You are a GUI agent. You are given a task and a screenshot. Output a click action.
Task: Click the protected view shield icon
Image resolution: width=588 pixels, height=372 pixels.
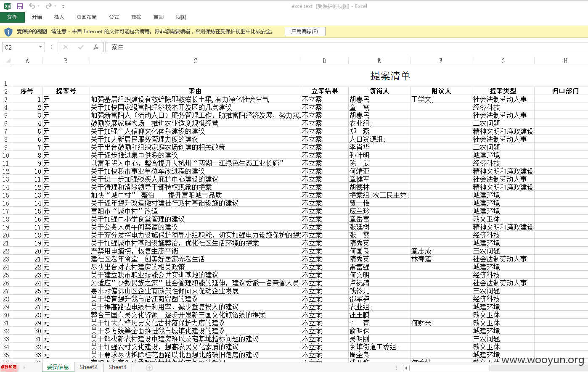[8, 32]
